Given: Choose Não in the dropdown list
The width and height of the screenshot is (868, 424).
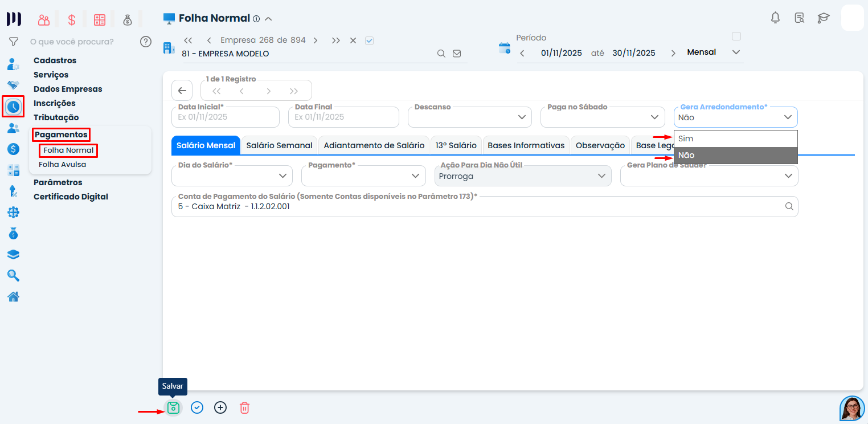Looking at the screenshot, I should point(736,155).
